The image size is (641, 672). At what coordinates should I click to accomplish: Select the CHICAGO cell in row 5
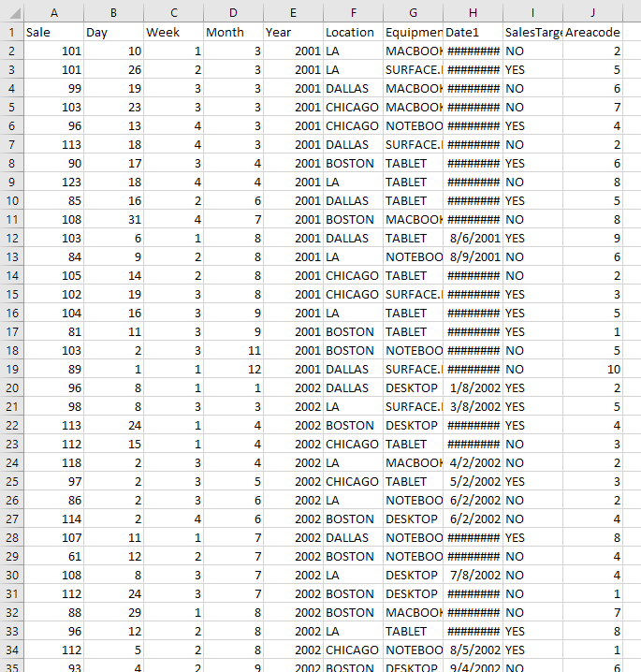[353, 107]
